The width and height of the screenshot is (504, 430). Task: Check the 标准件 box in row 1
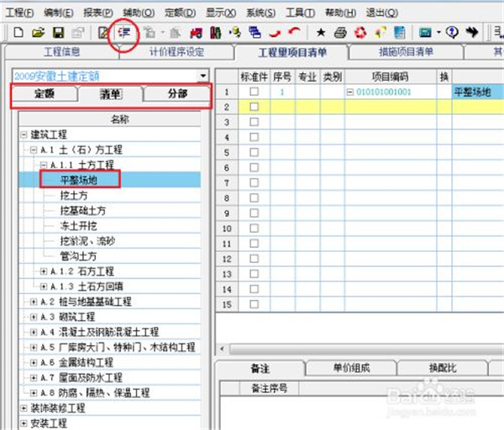[254, 92]
